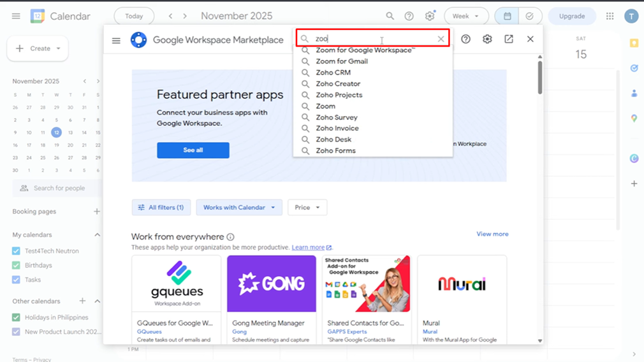644x362 pixels.
Task: Select the plain Zoom suggestion
Action: coord(373,106)
